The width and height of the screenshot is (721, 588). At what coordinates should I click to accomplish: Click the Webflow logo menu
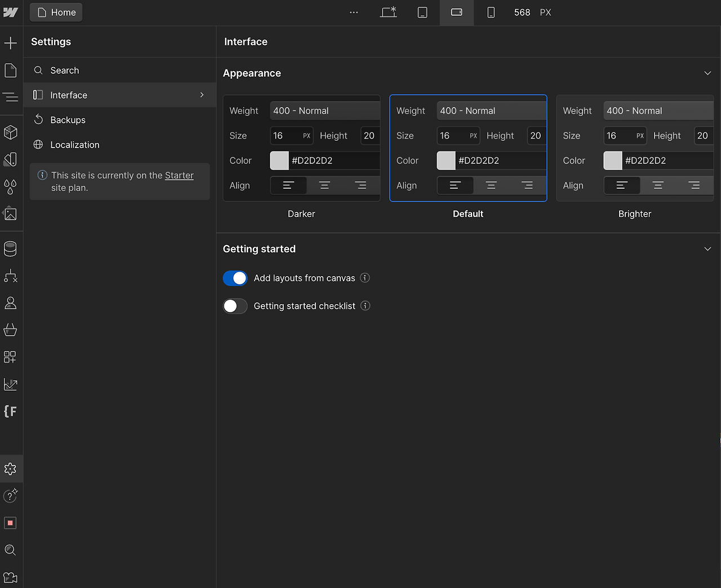pos(11,12)
